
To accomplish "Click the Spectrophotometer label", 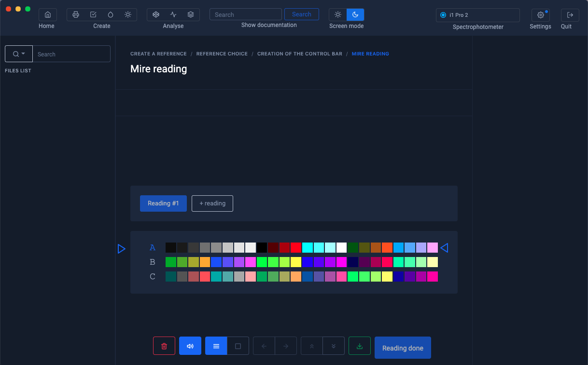I will tap(478, 27).
